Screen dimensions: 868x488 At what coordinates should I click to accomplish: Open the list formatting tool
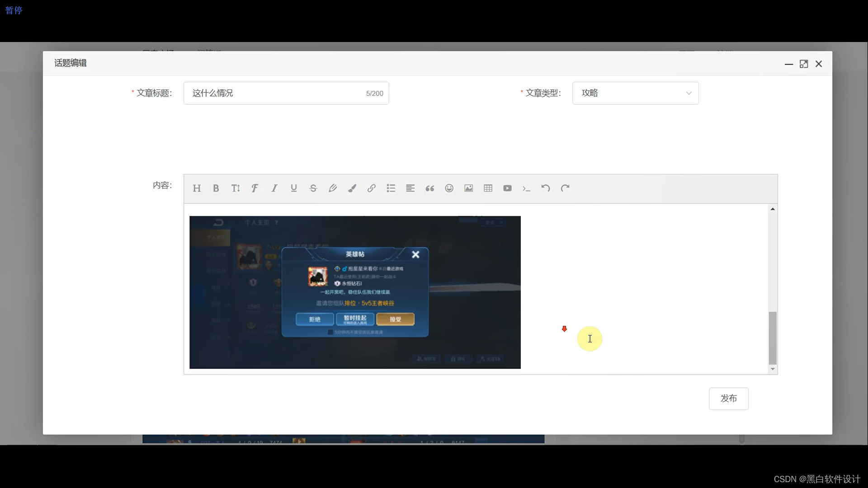391,188
